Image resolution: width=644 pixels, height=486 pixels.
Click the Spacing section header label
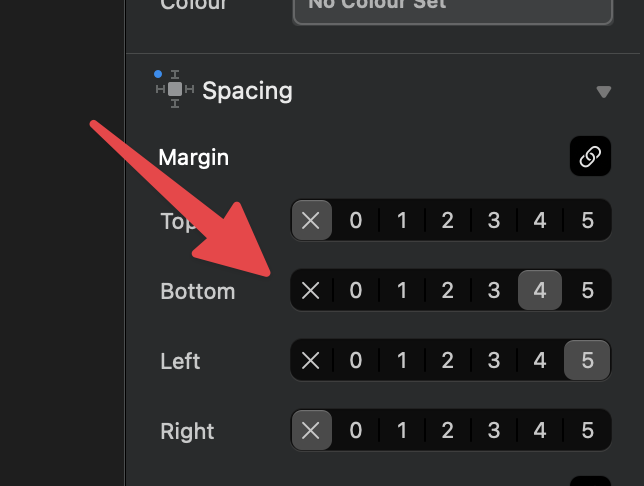[247, 91]
